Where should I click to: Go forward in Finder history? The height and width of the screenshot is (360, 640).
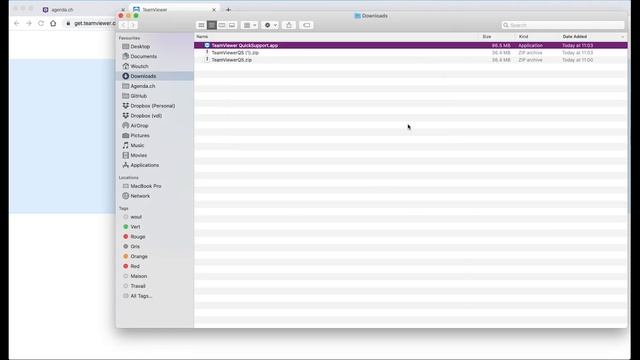pos(133,25)
